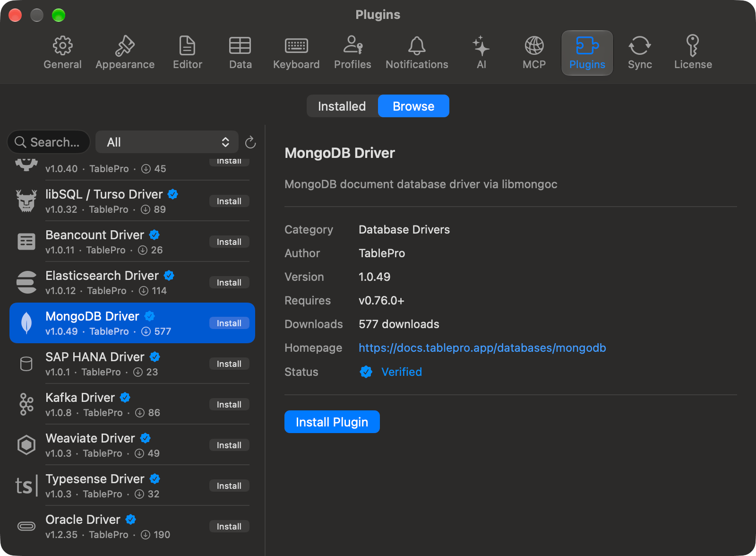756x556 pixels.
Task: Install the Beancount Driver
Action: click(x=229, y=242)
